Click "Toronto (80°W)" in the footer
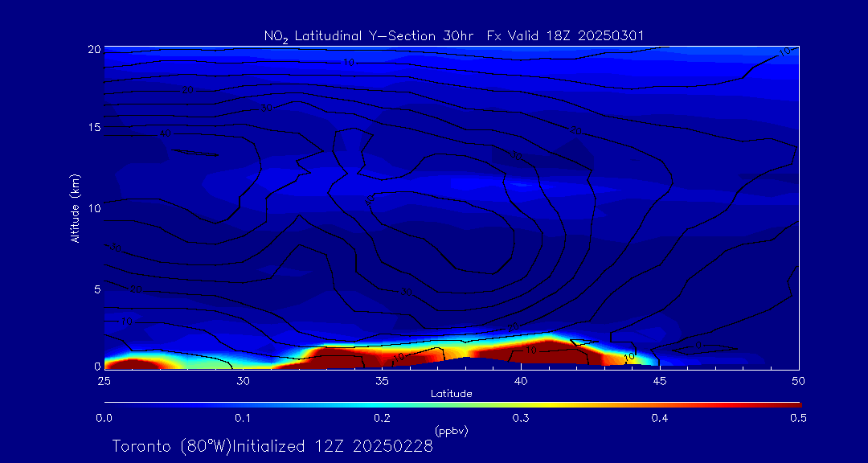This screenshot has width=868, height=463. (172, 446)
